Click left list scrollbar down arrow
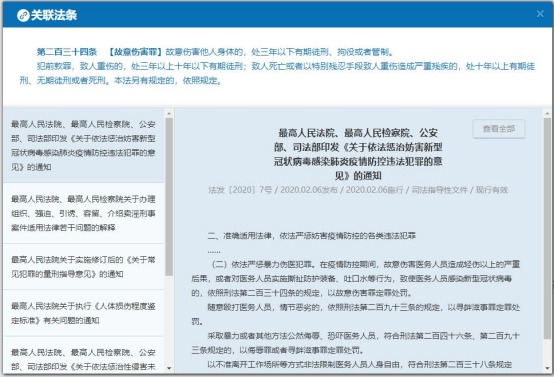This screenshot has height=377, width=554. click(x=169, y=368)
